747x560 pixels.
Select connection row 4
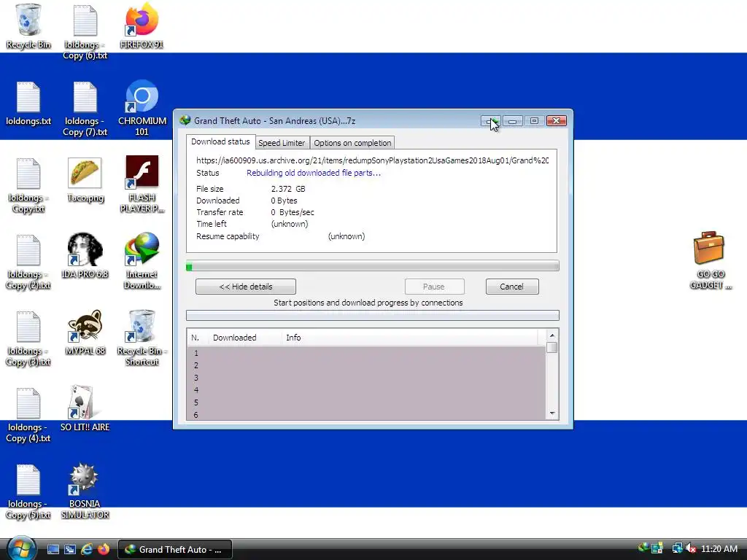click(x=366, y=391)
